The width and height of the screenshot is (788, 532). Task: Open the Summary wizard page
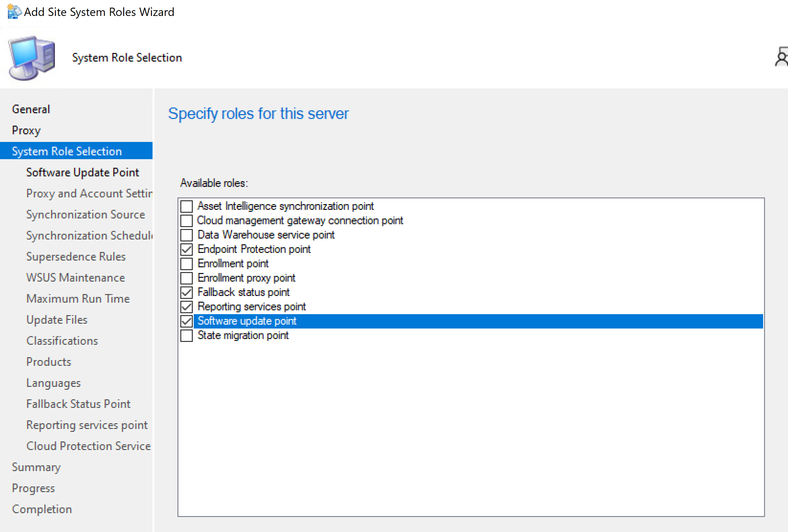pyautogui.click(x=36, y=467)
